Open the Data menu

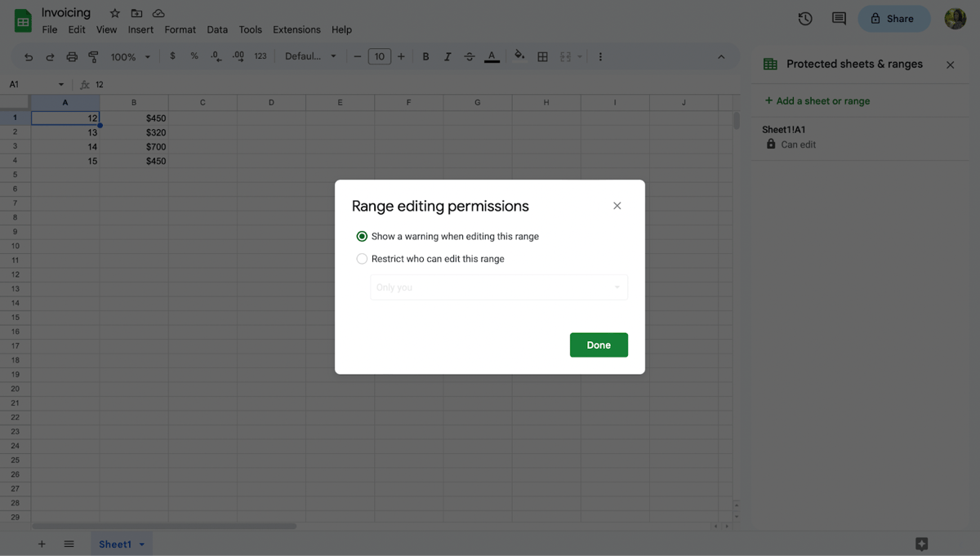point(216,29)
